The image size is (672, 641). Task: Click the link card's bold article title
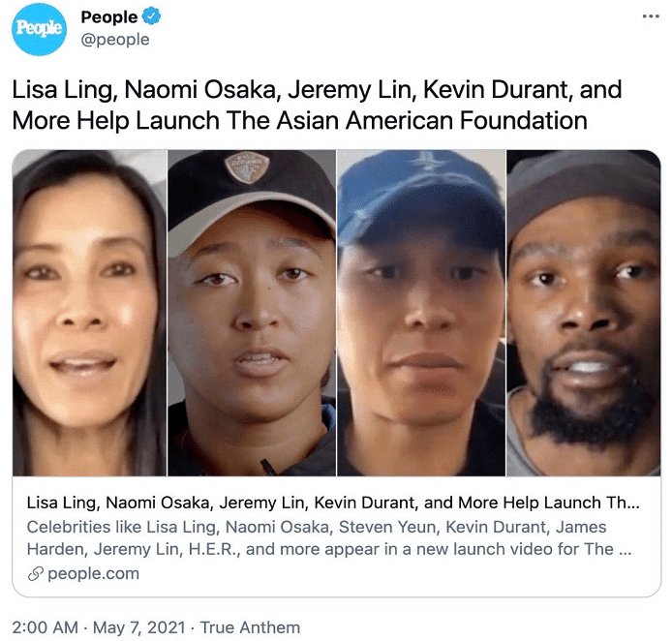pyautogui.click(x=333, y=503)
